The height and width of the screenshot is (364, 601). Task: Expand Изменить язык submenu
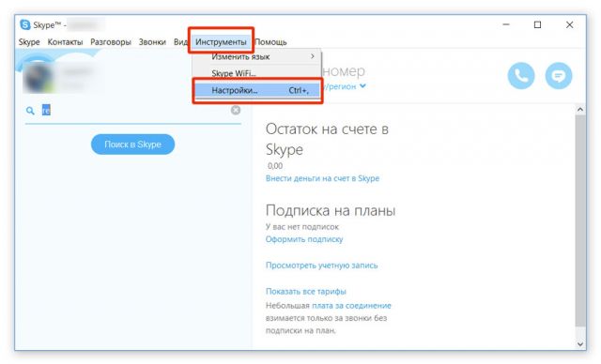pyautogui.click(x=256, y=56)
